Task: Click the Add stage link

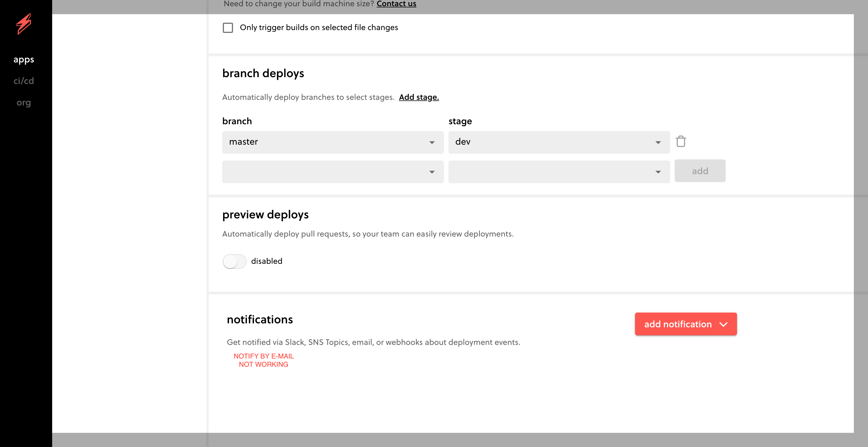Action: [418, 97]
